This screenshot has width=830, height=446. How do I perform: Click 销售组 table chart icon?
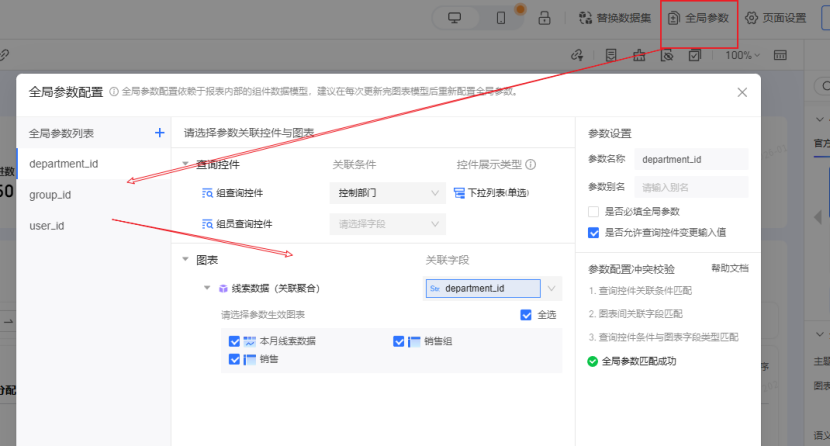coord(414,341)
